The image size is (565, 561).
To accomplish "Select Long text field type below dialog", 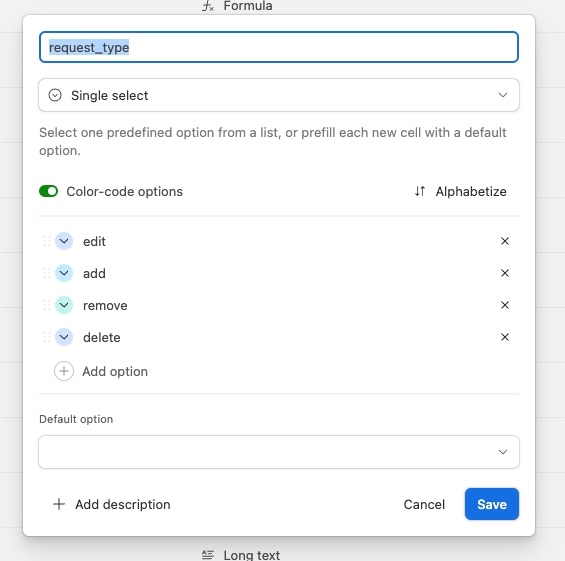I will click(241, 555).
